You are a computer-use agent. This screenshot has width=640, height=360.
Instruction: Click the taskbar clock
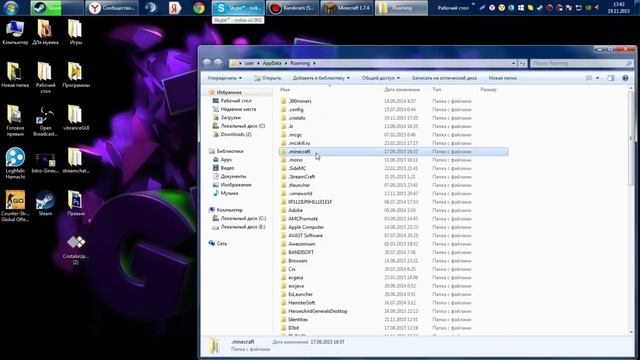click(x=618, y=8)
